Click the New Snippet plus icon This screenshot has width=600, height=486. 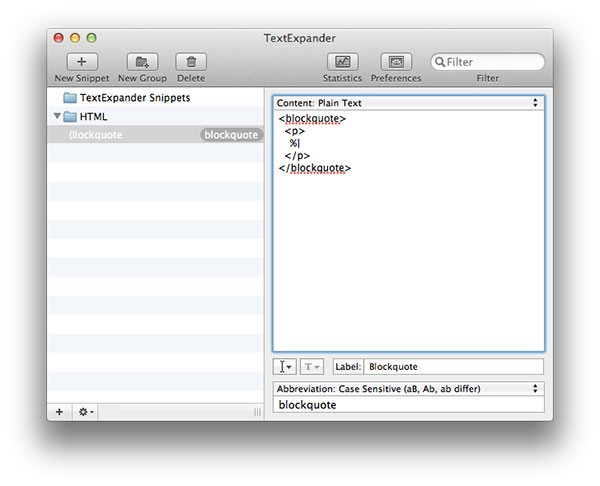(82, 62)
